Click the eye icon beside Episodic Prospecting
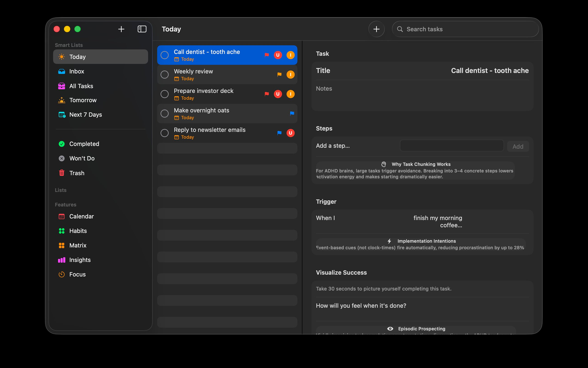Screen dimensions: 588x368 390,329
